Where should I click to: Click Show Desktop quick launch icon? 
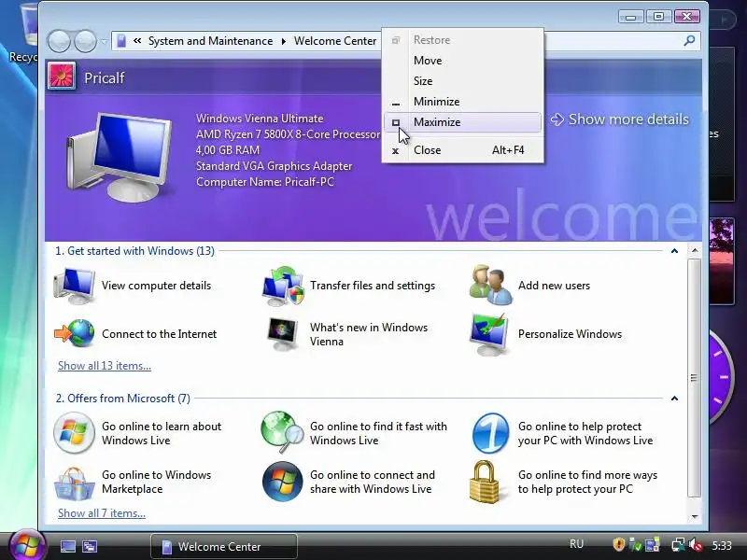tap(68, 546)
